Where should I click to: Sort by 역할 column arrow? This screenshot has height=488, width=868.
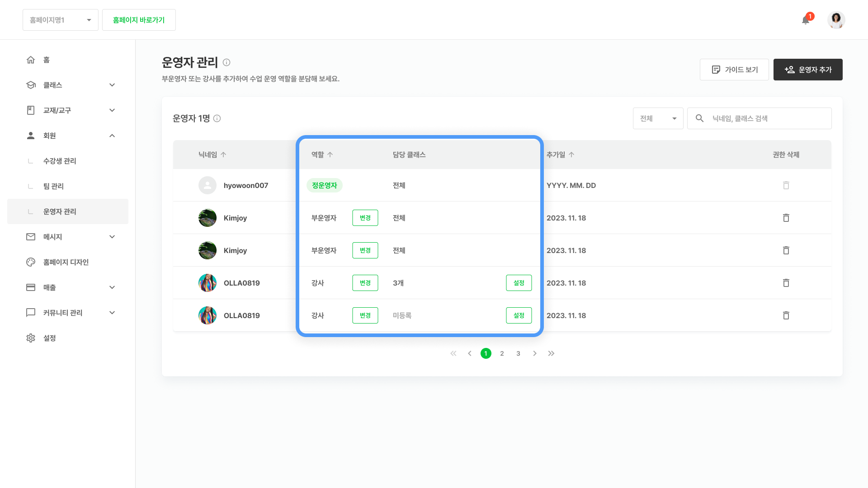tap(330, 155)
